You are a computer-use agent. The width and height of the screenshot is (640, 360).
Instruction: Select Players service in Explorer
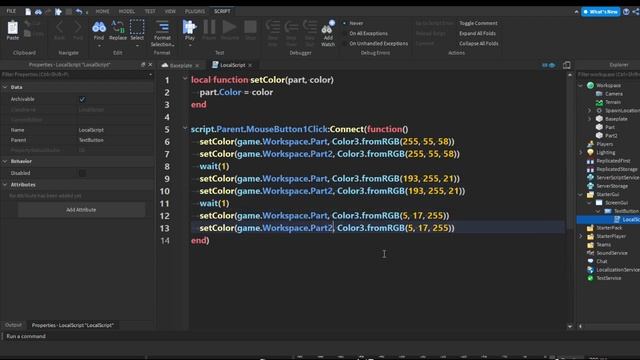pos(604,144)
